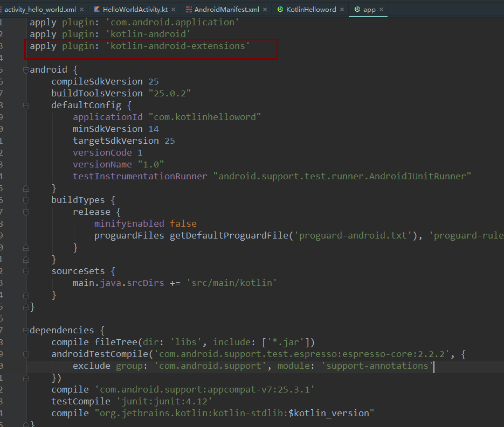Click 'support-annotations' module string
Viewport: 504px width, 427px height.
pyautogui.click(x=377, y=366)
